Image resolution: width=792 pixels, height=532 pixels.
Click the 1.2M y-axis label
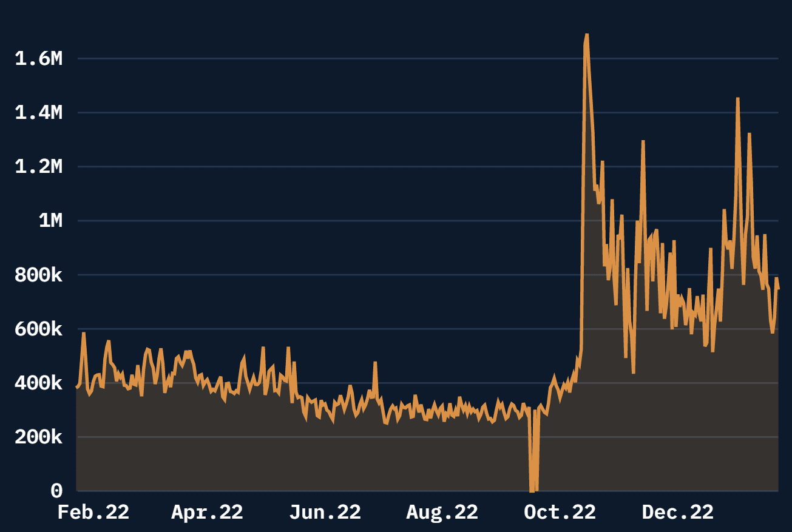point(39,167)
